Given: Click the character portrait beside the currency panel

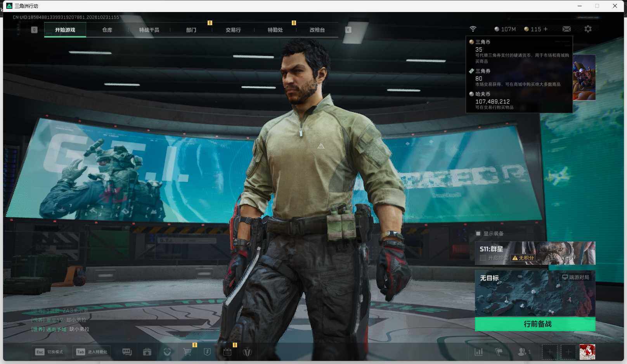Looking at the screenshot, I should click(584, 78).
